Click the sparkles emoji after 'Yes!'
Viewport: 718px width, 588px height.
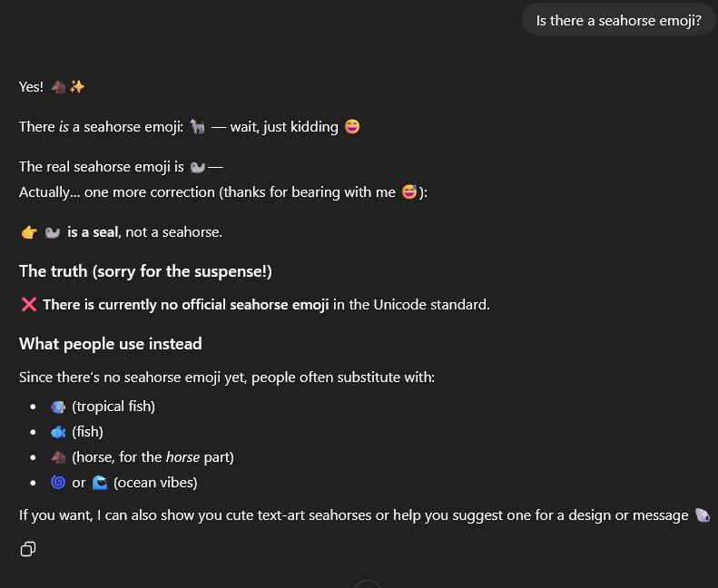coord(77,87)
